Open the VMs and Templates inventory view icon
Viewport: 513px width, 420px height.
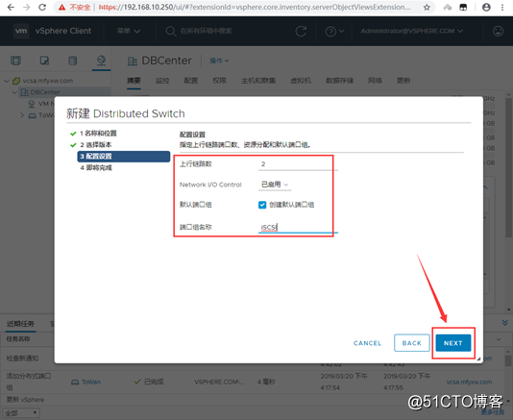44,61
